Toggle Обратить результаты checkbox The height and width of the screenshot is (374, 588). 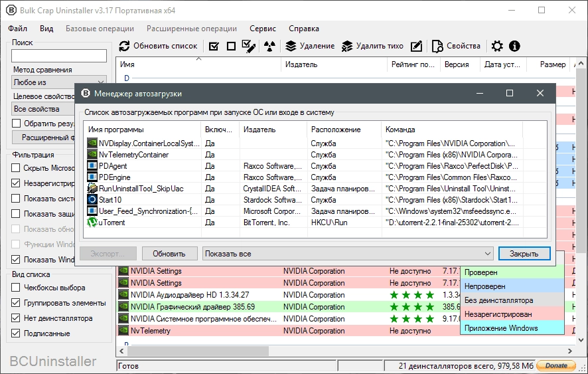(16, 124)
